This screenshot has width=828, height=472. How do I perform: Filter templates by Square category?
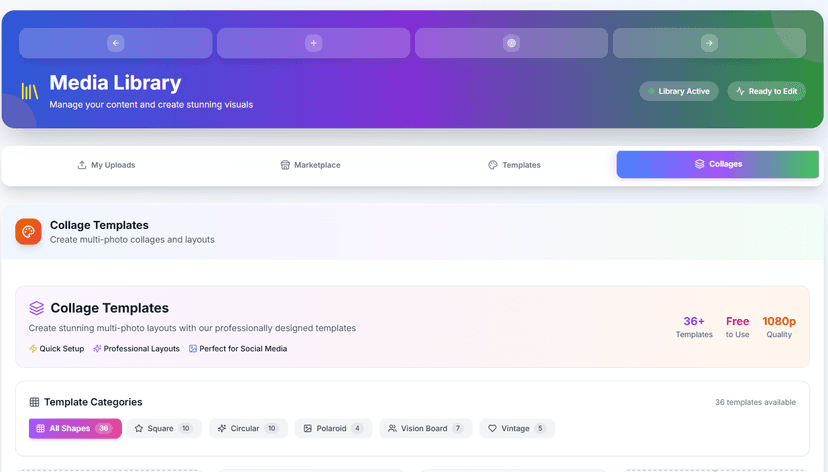[x=164, y=428]
